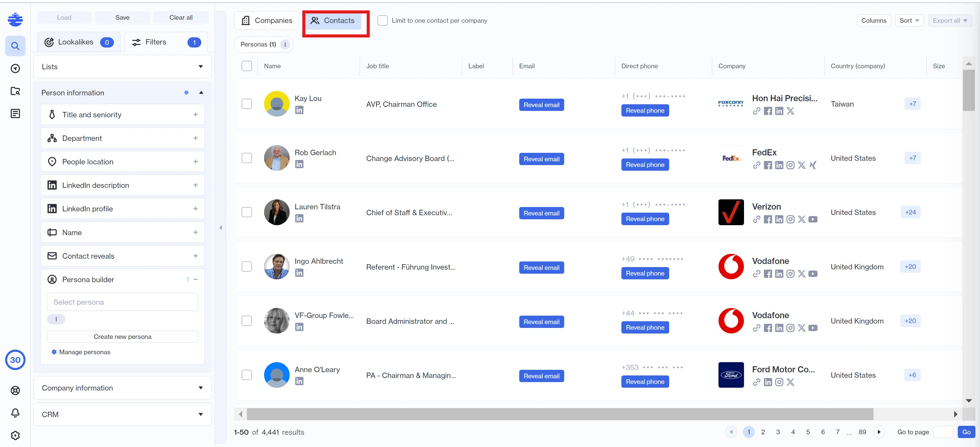Open the Lookalikes tab
Image resolution: width=980 pixels, height=447 pixels.
79,42
